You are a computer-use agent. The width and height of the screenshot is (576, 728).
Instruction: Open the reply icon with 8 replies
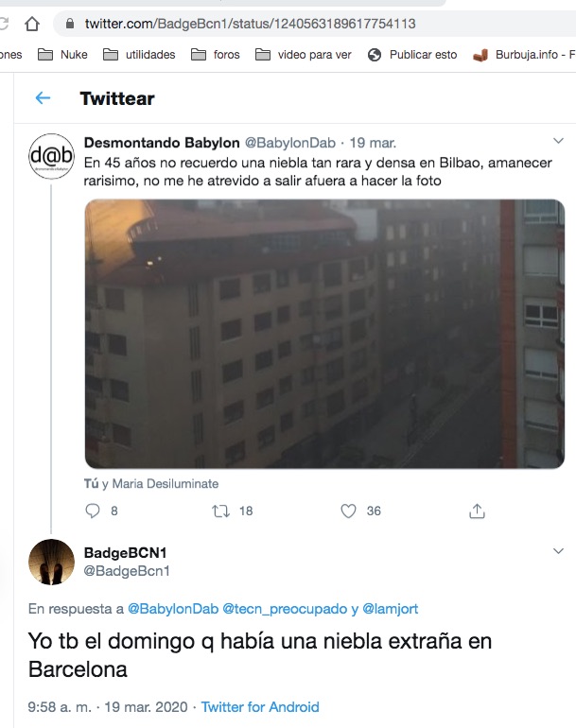[x=93, y=511]
